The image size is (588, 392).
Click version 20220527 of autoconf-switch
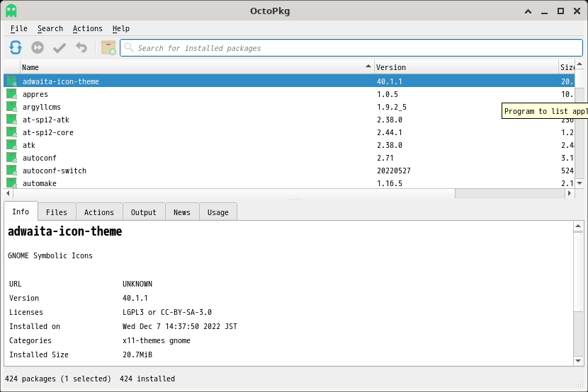(394, 171)
